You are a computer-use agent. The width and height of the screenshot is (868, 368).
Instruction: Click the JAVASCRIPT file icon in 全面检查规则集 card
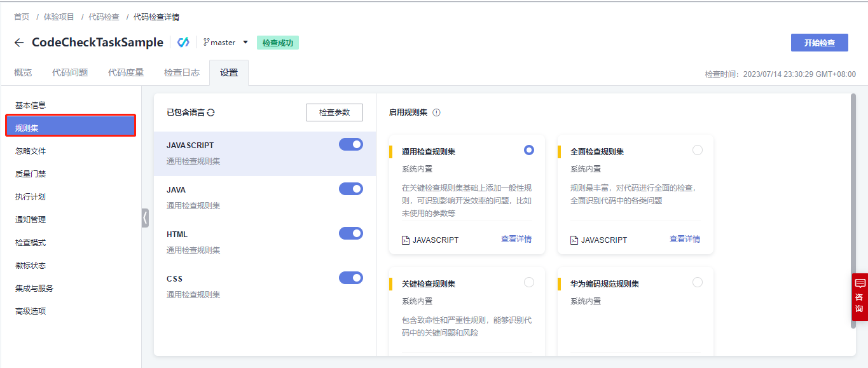click(574, 240)
